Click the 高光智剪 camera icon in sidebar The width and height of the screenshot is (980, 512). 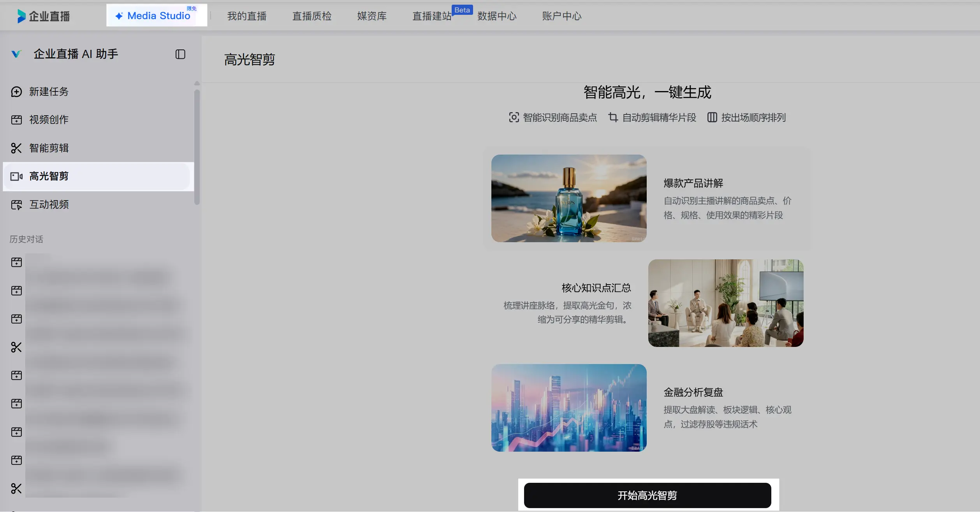(x=16, y=176)
